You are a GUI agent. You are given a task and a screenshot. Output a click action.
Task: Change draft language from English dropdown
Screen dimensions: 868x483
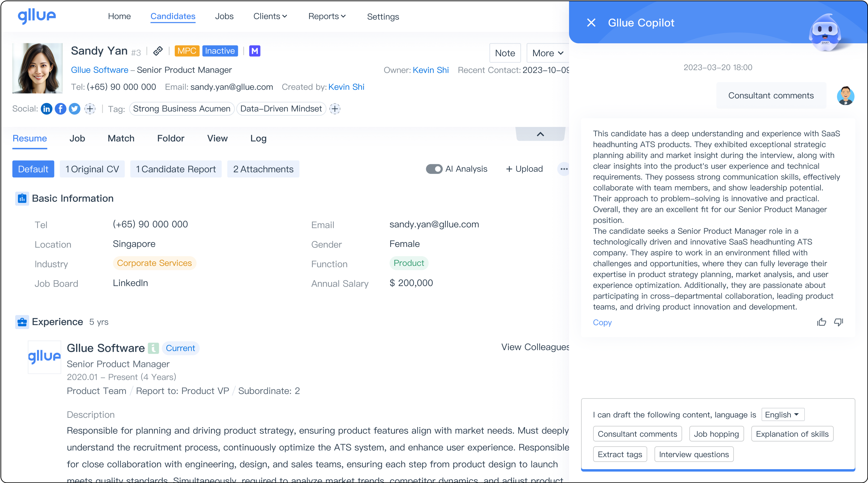point(782,414)
